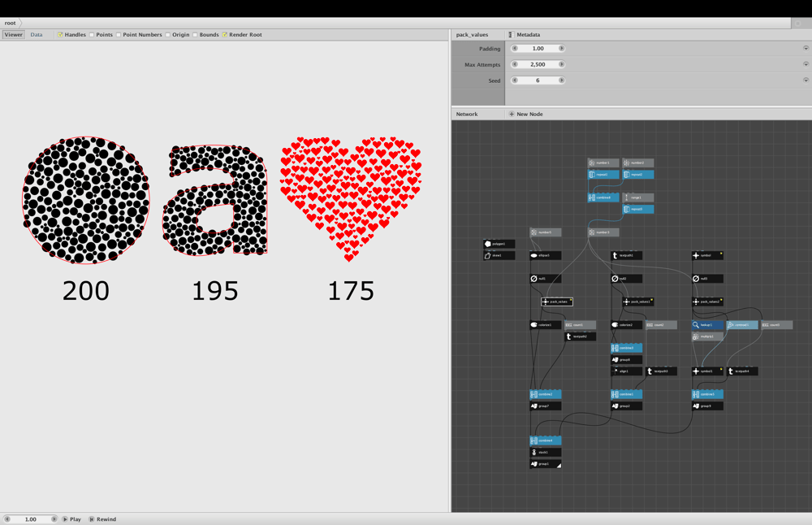This screenshot has width=812, height=525.
Task: Rewind the animation
Action: point(102,519)
